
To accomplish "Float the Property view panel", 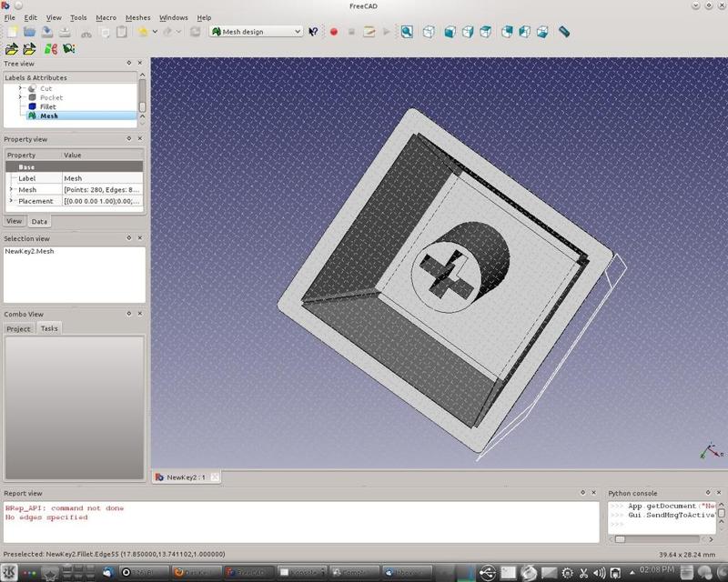I will point(129,139).
